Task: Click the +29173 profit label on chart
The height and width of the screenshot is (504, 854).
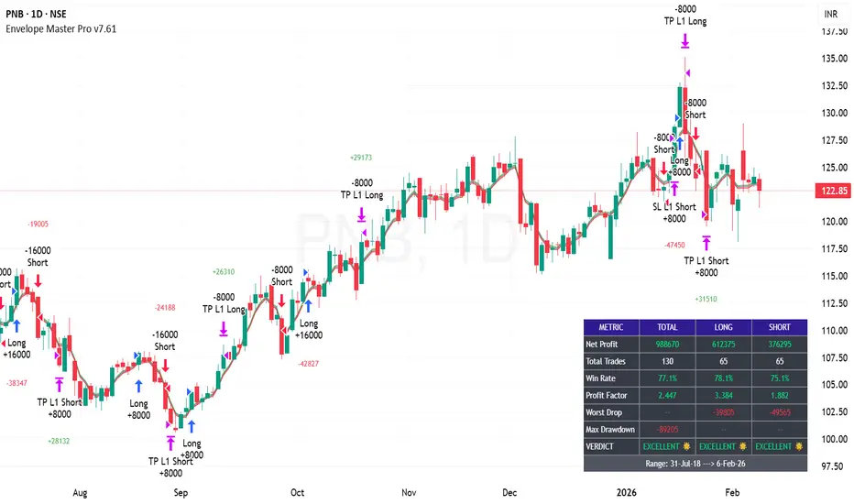Action: (362, 158)
